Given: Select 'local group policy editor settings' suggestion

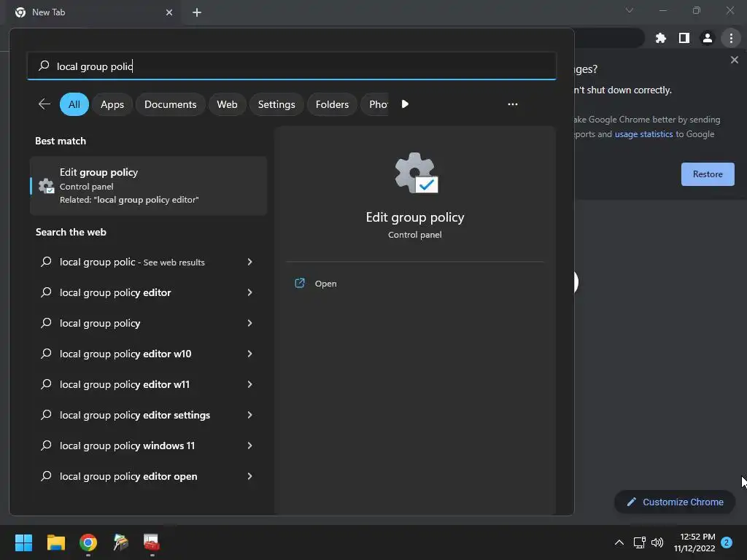Looking at the screenshot, I should click(148, 415).
